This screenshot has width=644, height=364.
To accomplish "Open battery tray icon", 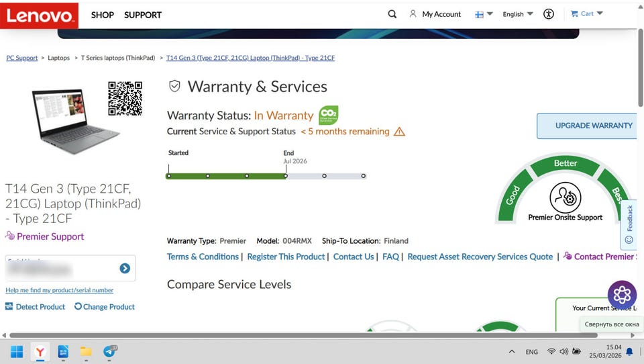I will (x=577, y=351).
